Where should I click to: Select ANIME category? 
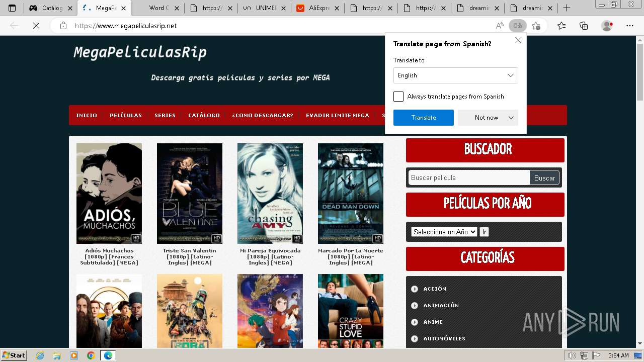point(433,322)
